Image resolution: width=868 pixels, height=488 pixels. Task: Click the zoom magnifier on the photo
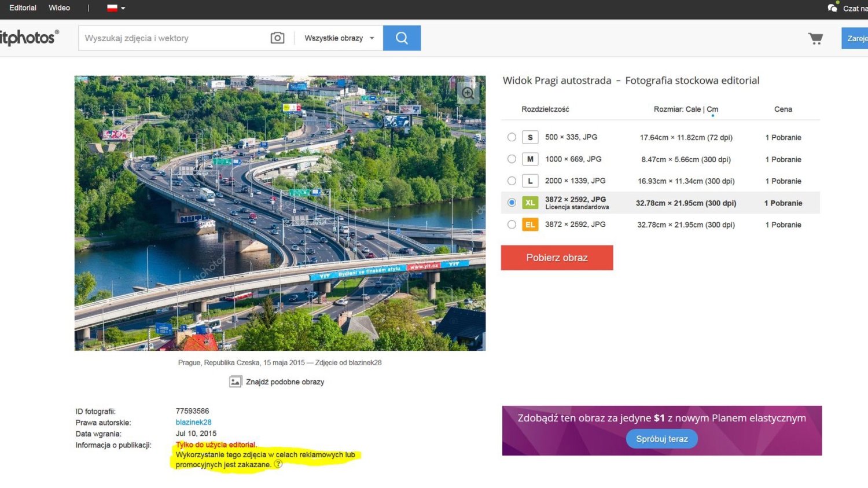[468, 93]
